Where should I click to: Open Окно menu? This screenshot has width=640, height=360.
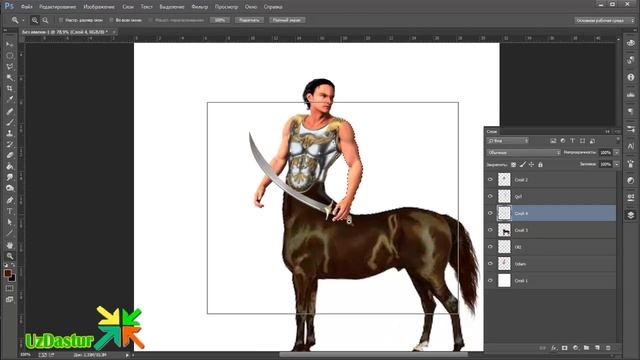[251, 7]
